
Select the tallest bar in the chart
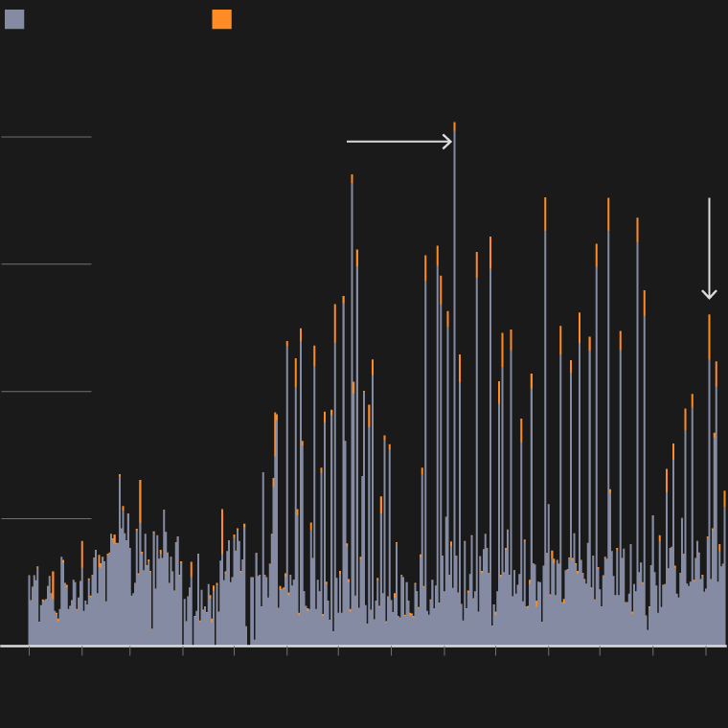coord(454,383)
